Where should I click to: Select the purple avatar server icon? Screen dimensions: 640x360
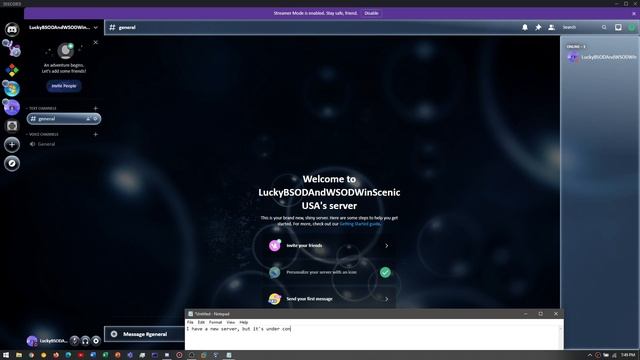click(x=12, y=107)
